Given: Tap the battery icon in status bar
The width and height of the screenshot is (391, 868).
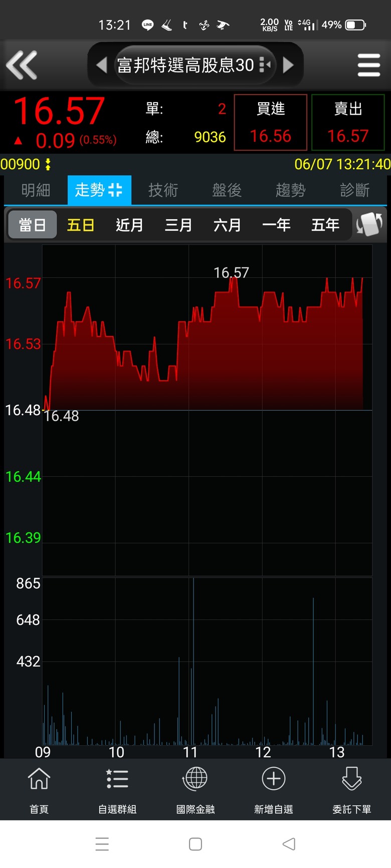Looking at the screenshot, I should click(x=356, y=25).
